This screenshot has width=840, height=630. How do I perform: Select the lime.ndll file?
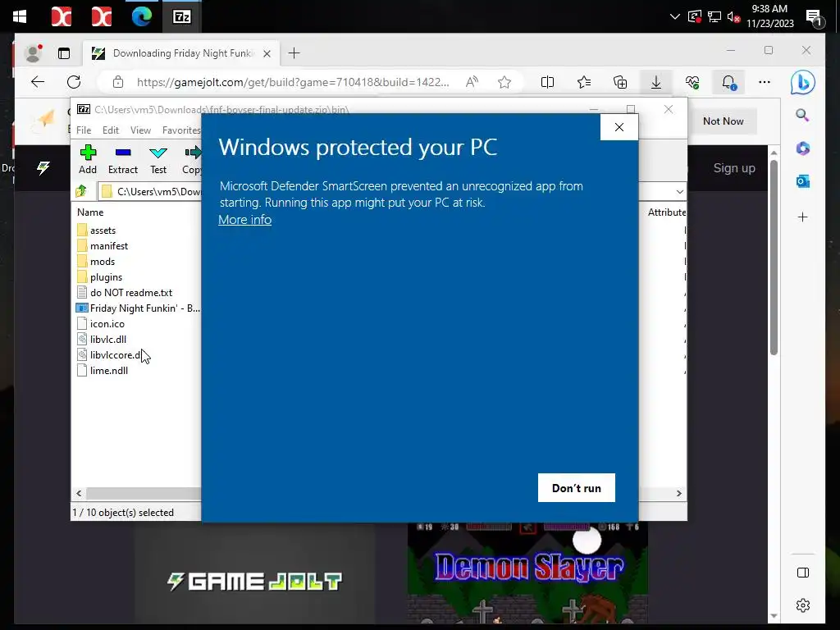[103, 370]
